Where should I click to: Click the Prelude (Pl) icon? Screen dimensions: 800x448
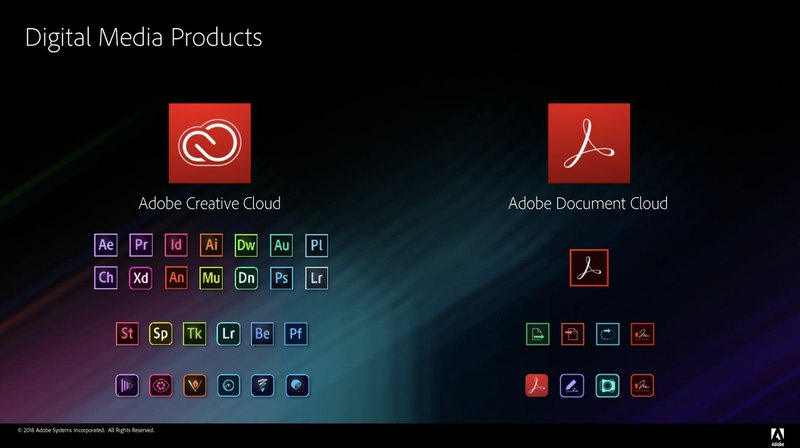click(316, 245)
